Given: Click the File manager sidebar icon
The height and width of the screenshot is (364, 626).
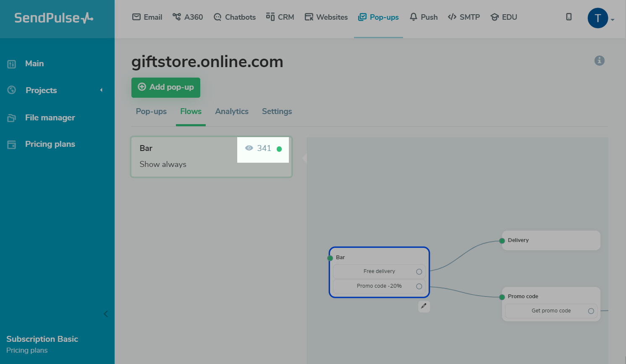Looking at the screenshot, I should click(12, 118).
